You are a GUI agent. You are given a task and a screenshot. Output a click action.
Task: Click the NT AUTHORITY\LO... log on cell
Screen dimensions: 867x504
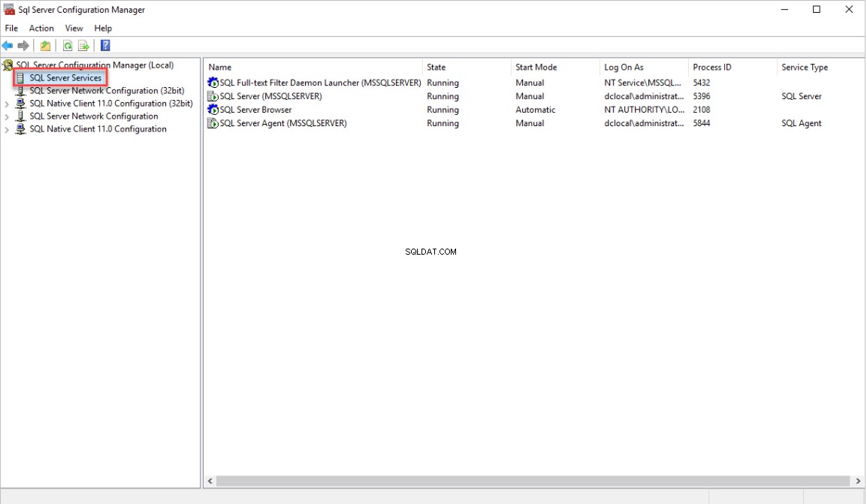pyautogui.click(x=644, y=110)
